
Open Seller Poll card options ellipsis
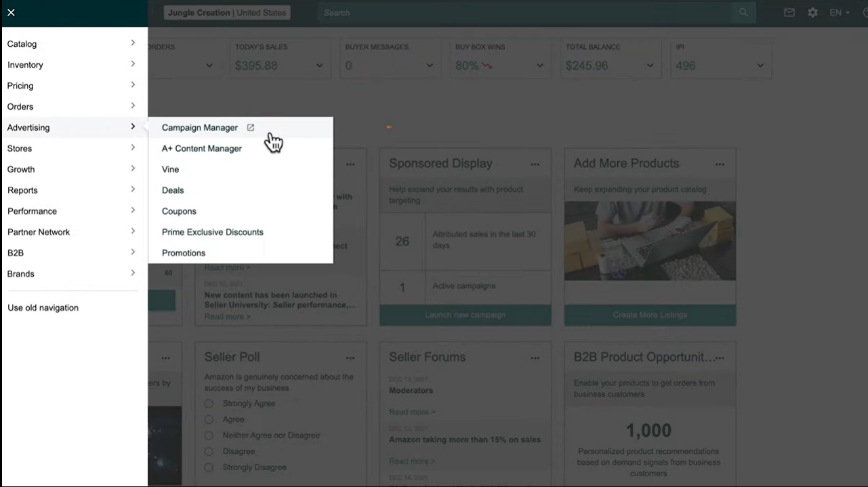350,358
